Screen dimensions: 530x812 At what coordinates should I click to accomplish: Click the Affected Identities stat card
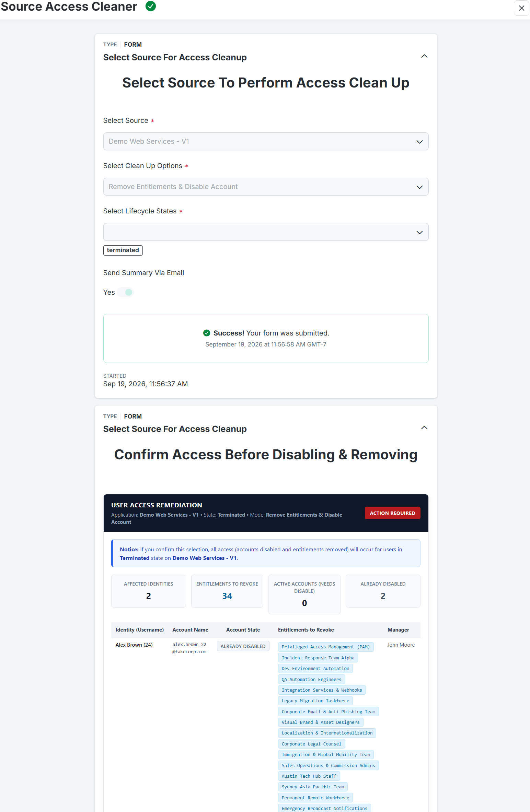pos(149,591)
